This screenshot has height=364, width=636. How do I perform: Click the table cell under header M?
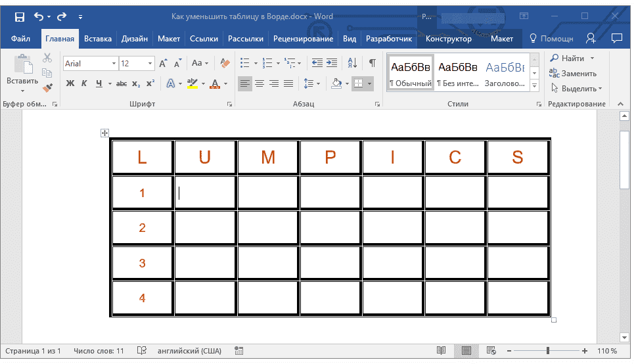click(x=268, y=193)
